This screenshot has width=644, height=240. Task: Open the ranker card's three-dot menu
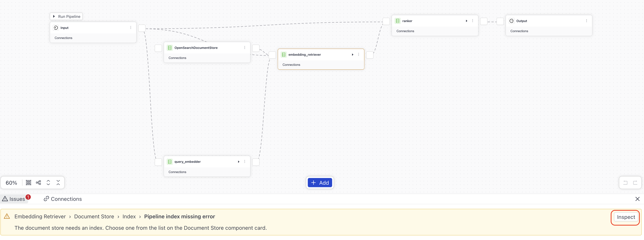pyautogui.click(x=472, y=21)
